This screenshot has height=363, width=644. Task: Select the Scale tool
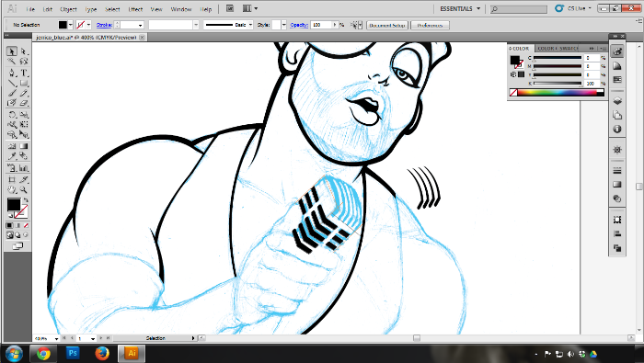click(24, 115)
